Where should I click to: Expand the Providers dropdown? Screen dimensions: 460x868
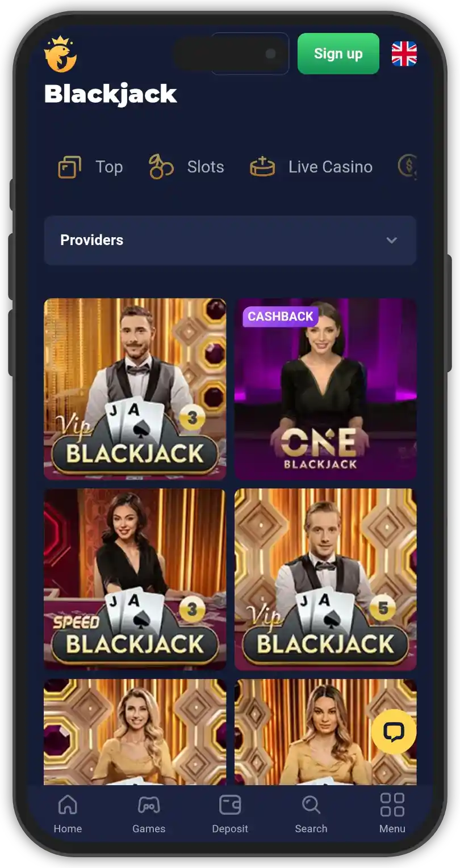[230, 240]
